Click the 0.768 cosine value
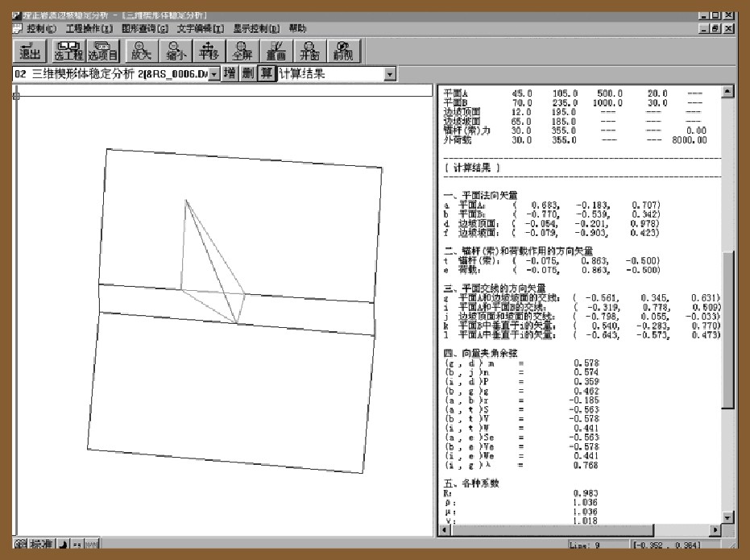 (586, 465)
